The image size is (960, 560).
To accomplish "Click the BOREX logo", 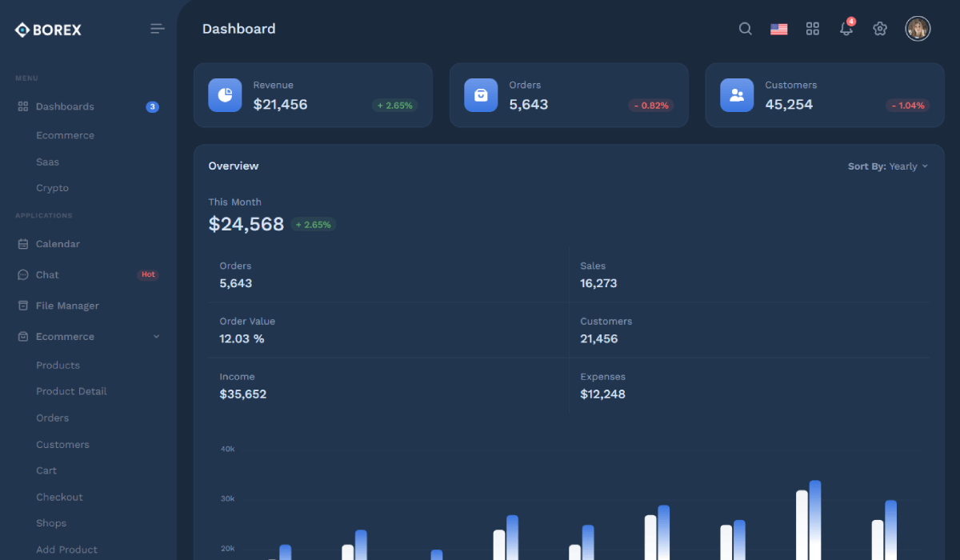I will 48,30.
